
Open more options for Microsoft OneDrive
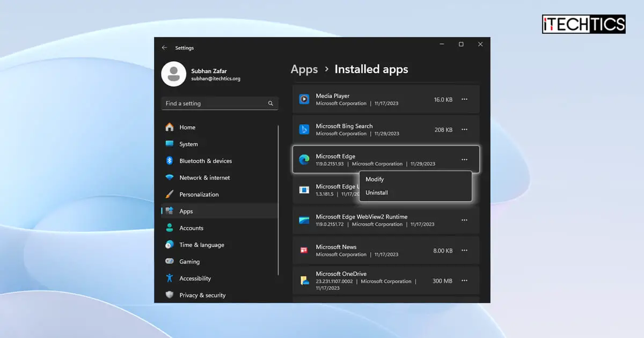(464, 280)
